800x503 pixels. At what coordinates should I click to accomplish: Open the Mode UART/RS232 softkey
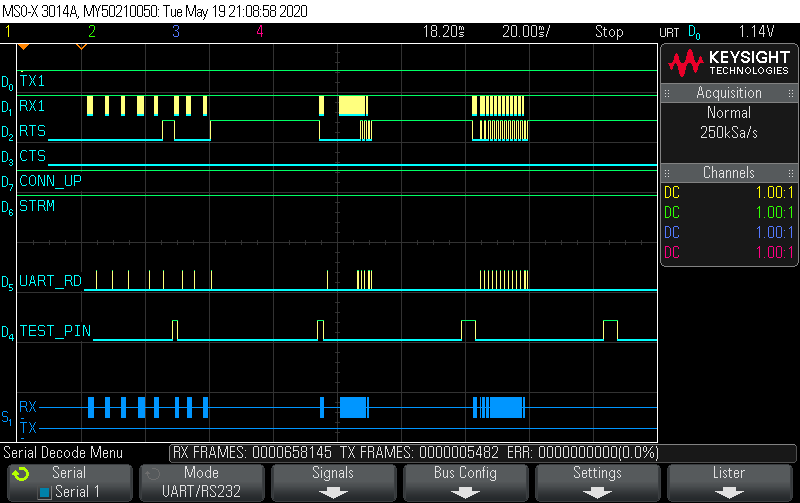[x=201, y=483]
